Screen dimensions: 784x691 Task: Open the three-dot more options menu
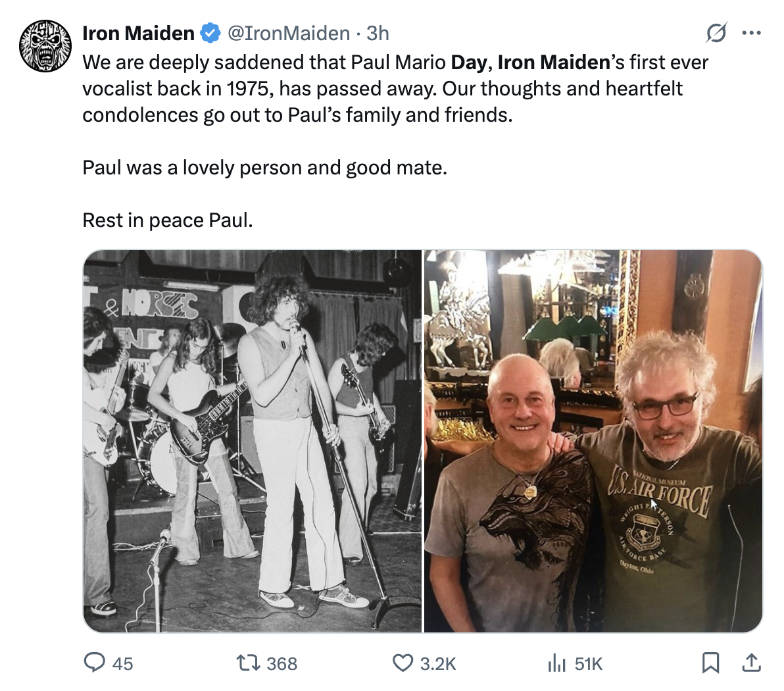752,33
